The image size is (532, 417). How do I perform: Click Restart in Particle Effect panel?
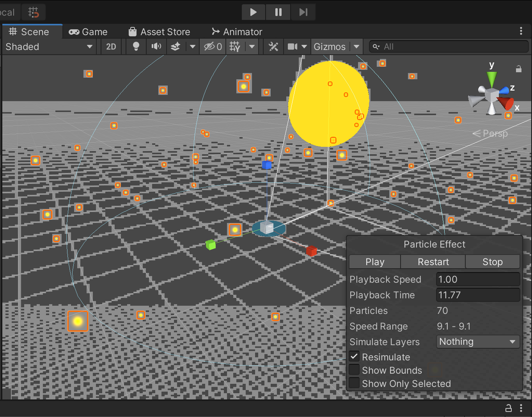(x=433, y=262)
